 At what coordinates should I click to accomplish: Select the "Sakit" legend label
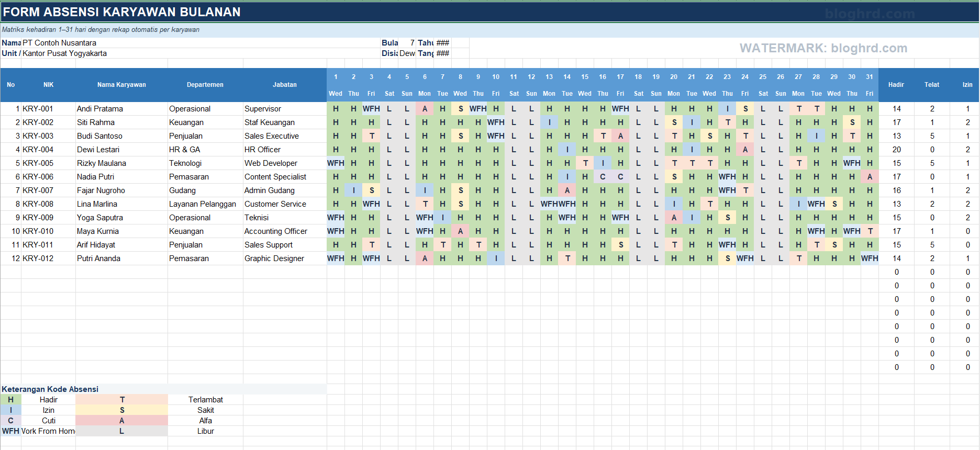tap(205, 410)
